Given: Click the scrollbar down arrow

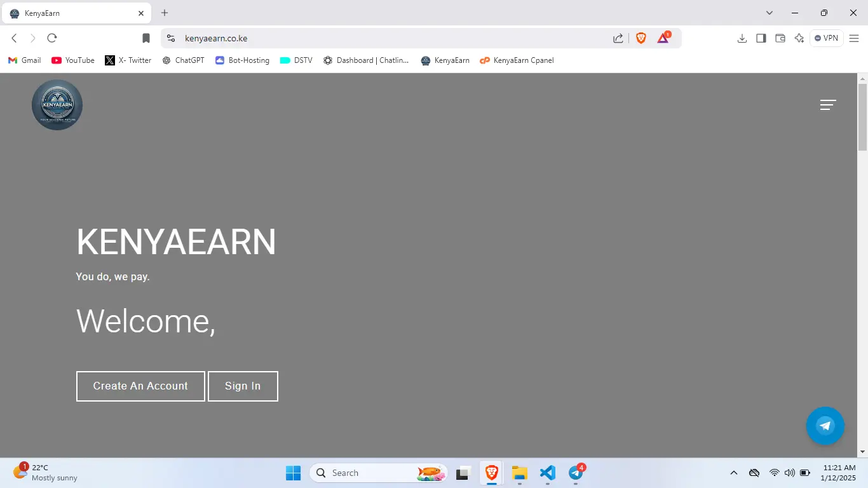Looking at the screenshot, I should [862, 452].
